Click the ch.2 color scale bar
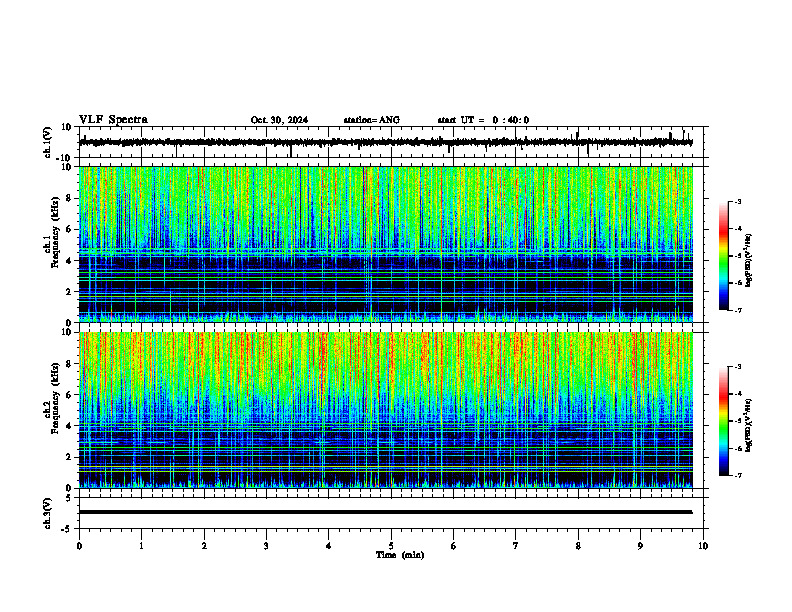Image resolution: width=792 pixels, height=612 pixels. 724,421
